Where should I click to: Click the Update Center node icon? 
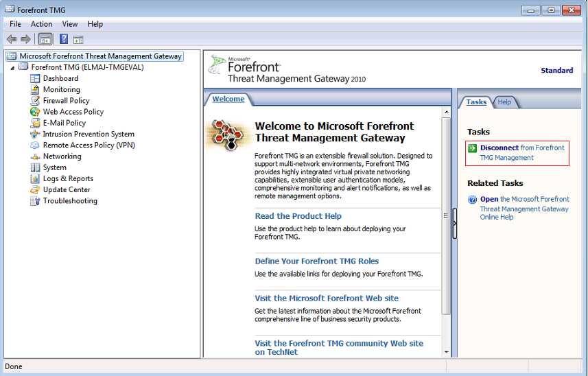pos(35,189)
